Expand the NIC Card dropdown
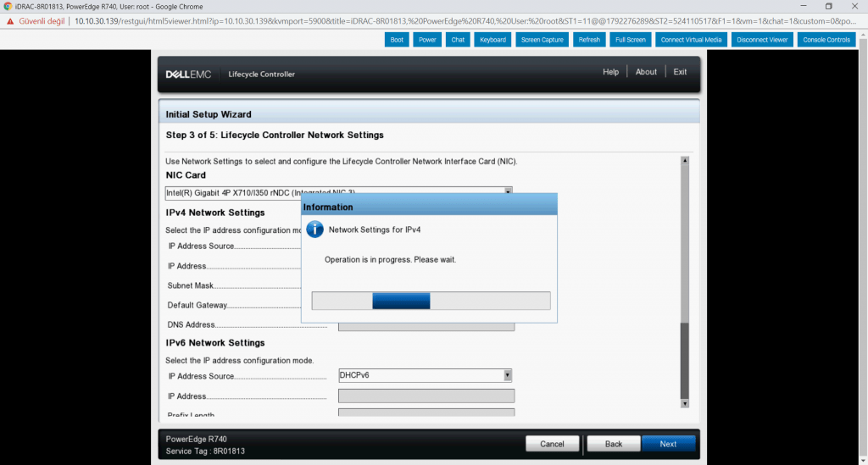868x465 pixels. point(508,191)
